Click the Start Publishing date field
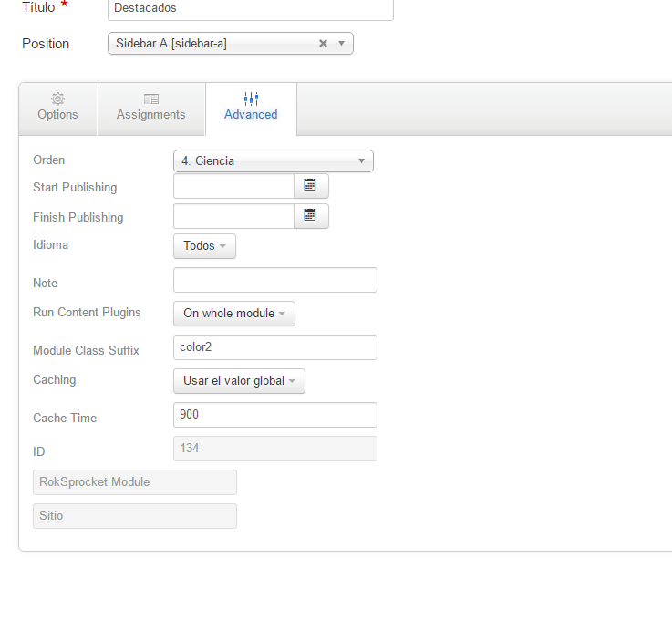This screenshot has height=641, width=672. [234, 186]
